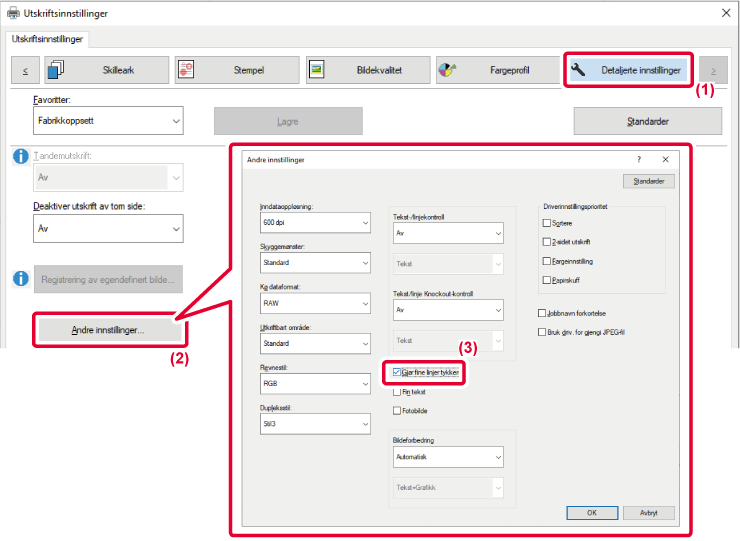
Task: Expand the Inndataoppløsning 600 dpi dropdown
Action: [315, 223]
